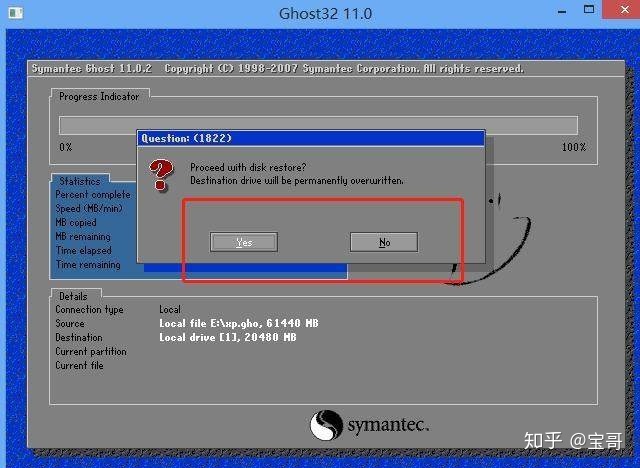Image resolution: width=640 pixels, height=468 pixels.
Task: Click the "Current partition" label
Action: click(91, 351)
